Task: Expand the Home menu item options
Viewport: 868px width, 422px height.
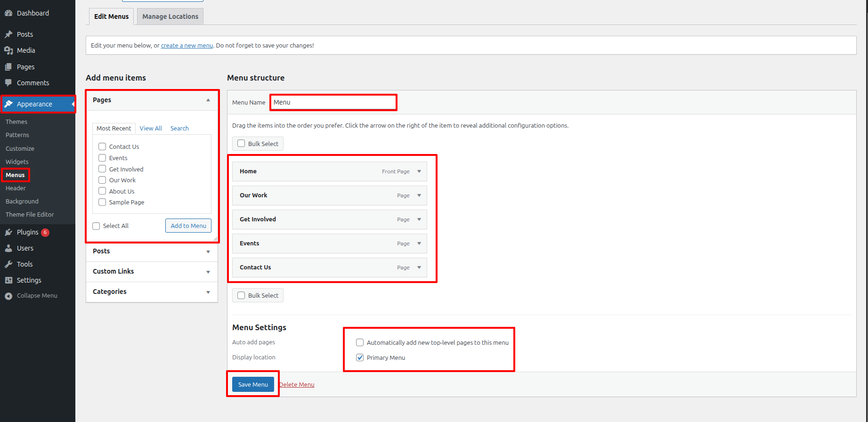Action: coord(419,171)
